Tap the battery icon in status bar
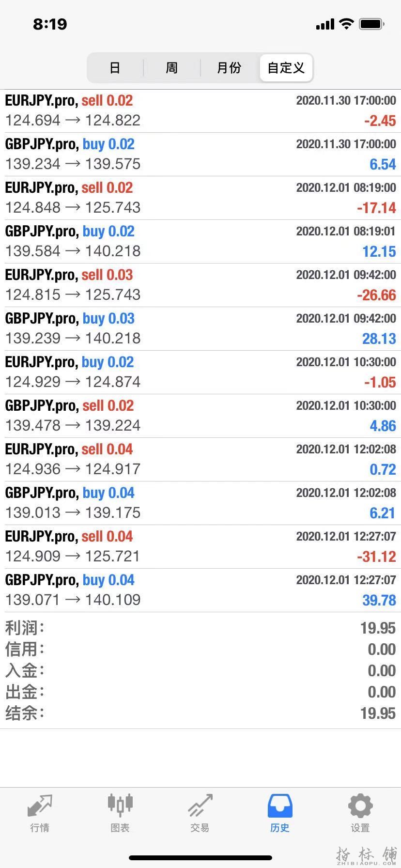The image size is (401, 868). [371, 24]
